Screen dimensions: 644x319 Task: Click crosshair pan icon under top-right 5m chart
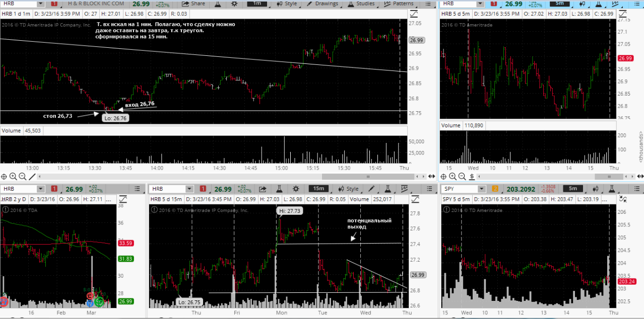pos(444,177)
